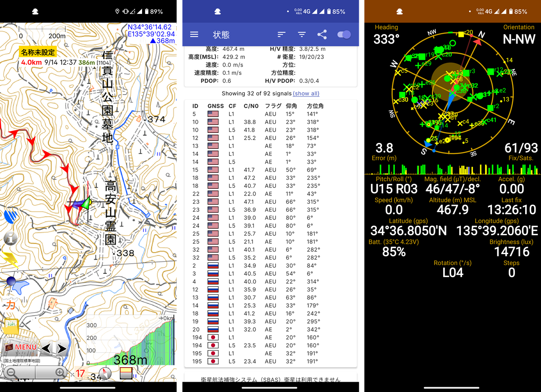This screenshot has width=541, height=392.
Task: Zoom in using the plus magnifier button
Action: 60,373
